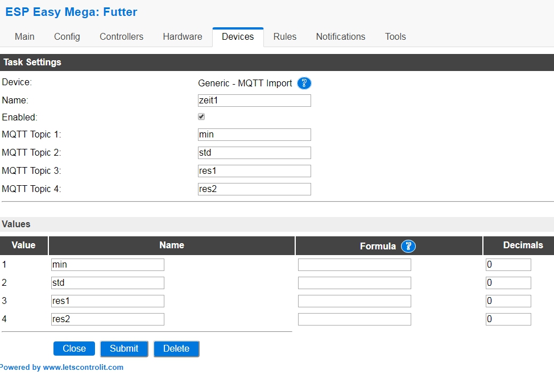
Task: Focus MQTT Topic 3 input field
Action: (254, 171)
